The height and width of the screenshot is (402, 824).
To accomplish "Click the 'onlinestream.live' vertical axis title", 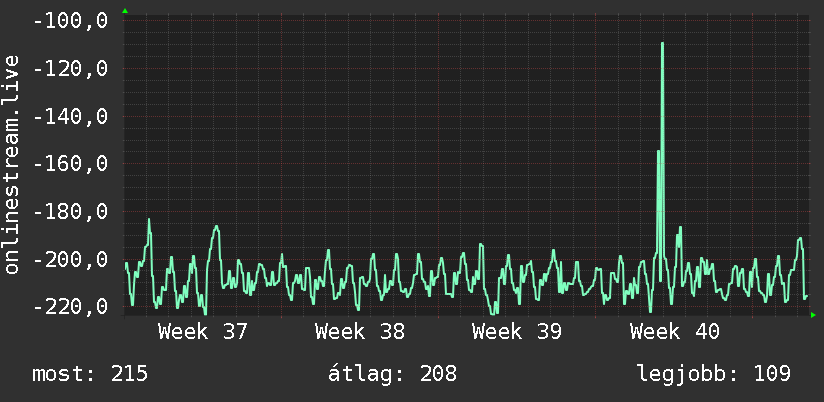I will click(11, 164).
